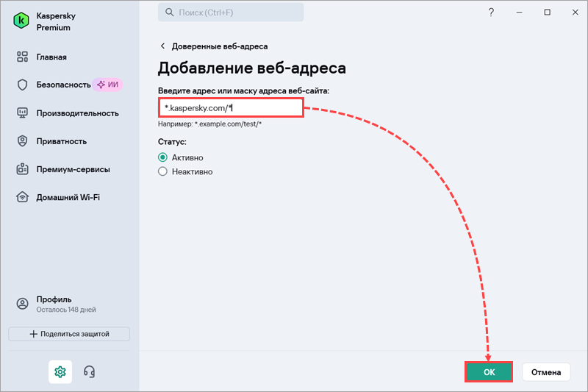
Task: Maximize the Kaspersky window
Action: tap(547, 13)
